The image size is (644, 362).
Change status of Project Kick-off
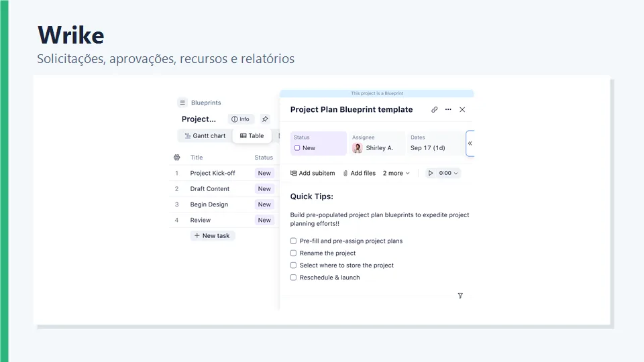pyautogui.click(x=264, y=173)
